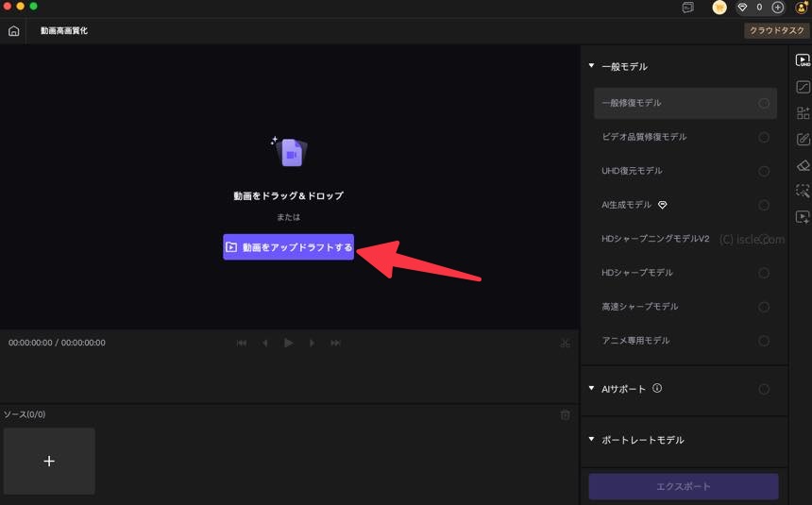Open the pencil edit sidebar tool
Image resolution: width=812 pixels, height=505 pixels.
coord(803,139)
